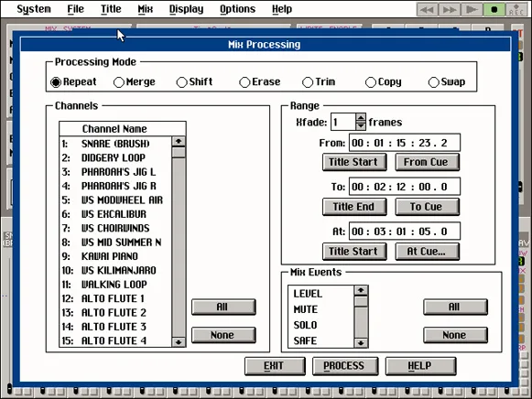Open the File menu

[x=75, y=9]
